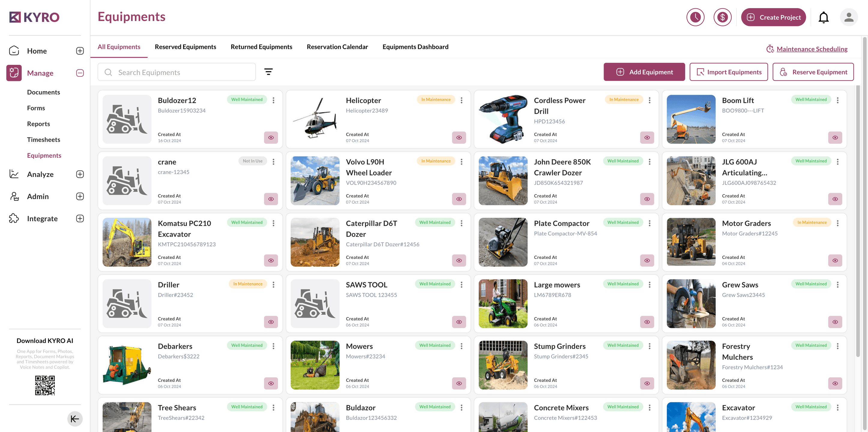
Task: Switch to Reserved Equipments tab
Action: point(185,47)
